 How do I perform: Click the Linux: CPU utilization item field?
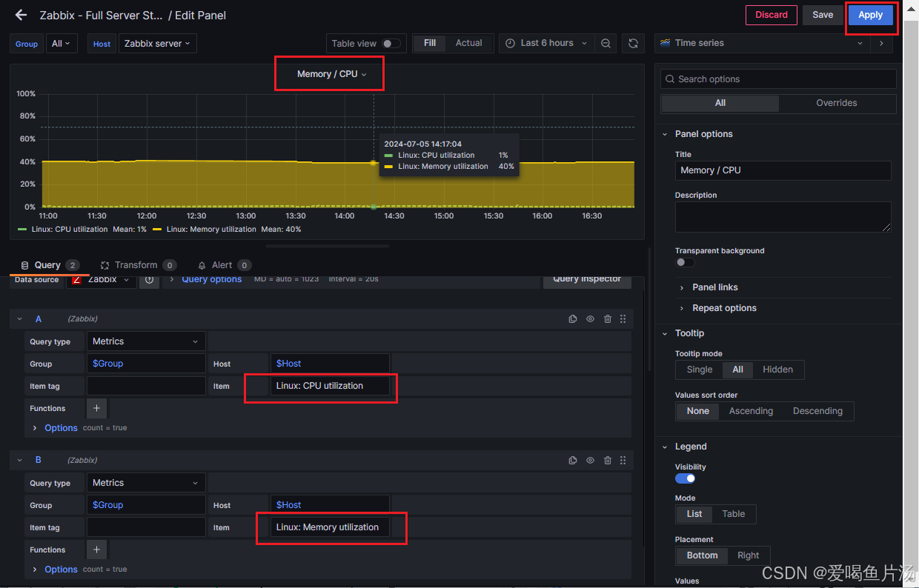pos(330,386)
